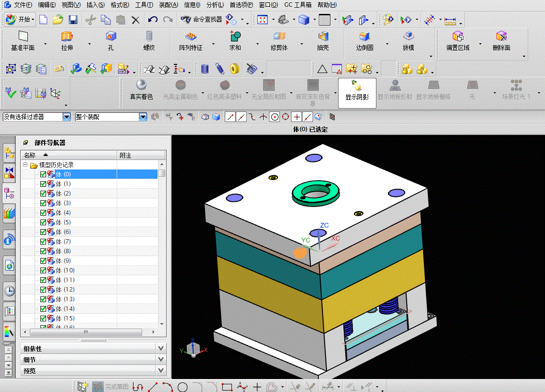545x392 pixels.
Task: Click the navigator horizontal scrollbar thumb
Action: click(x=86, y=332)
